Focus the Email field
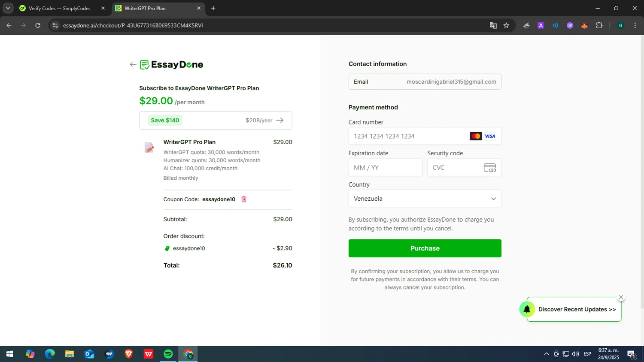The height and width of the screenshot is (362, 644). (x=425, y=82)
